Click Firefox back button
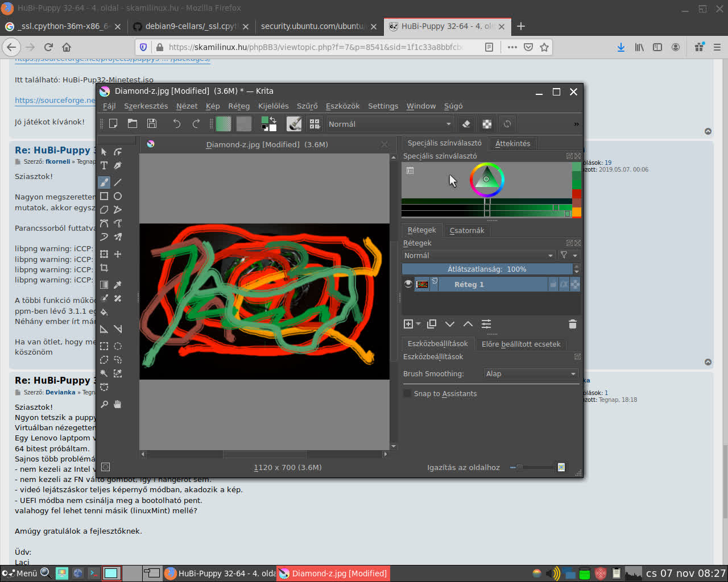This screenshot has height=582, width=728. click(11, 47)
